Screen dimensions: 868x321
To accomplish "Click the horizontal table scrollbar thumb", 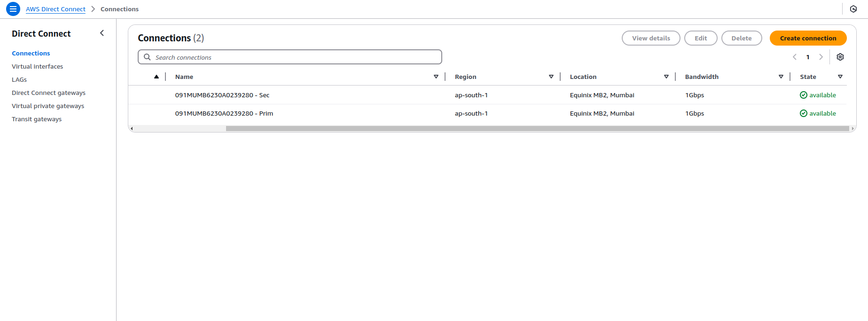I will click(538, 128).
